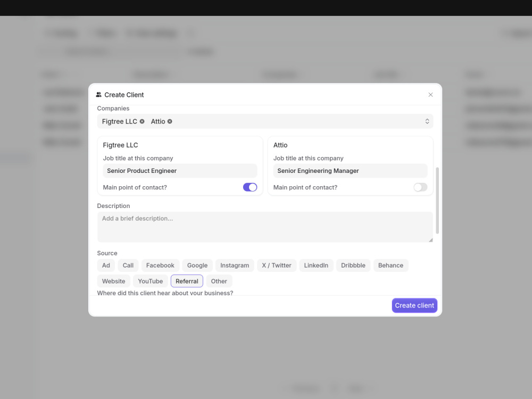
Task: Select YouTube source option
Action: [151, 281]
